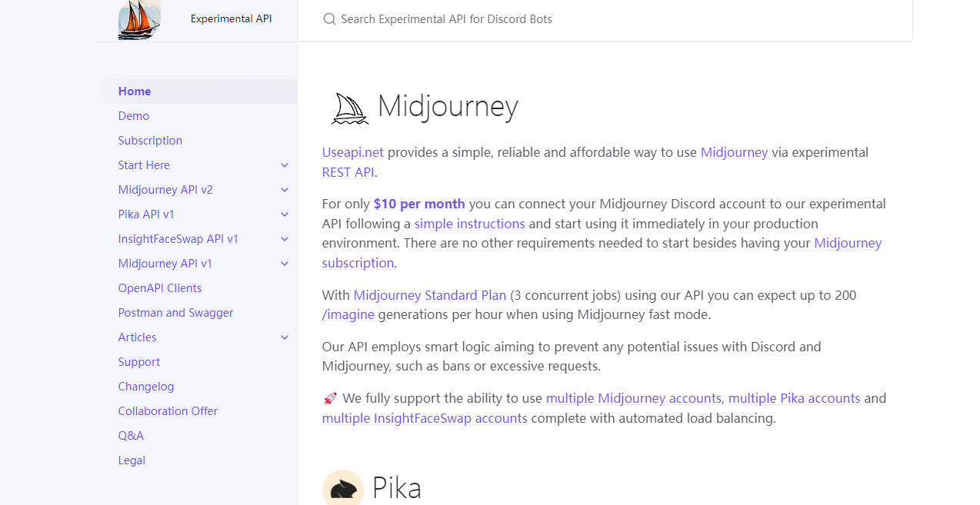Click the Midjourney Standard Plan link

(x=430, y=294)
